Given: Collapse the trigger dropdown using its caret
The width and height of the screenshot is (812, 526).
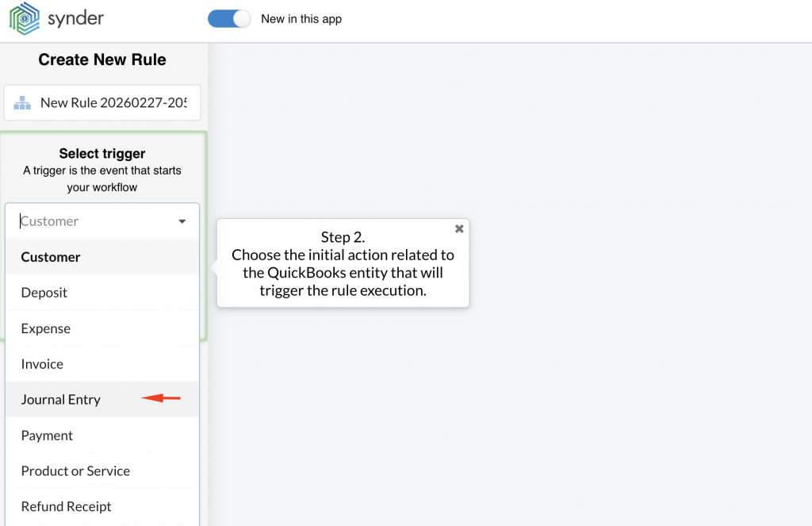Looking at the screenshot, I should pyautogui.click(x=182, y=221).
